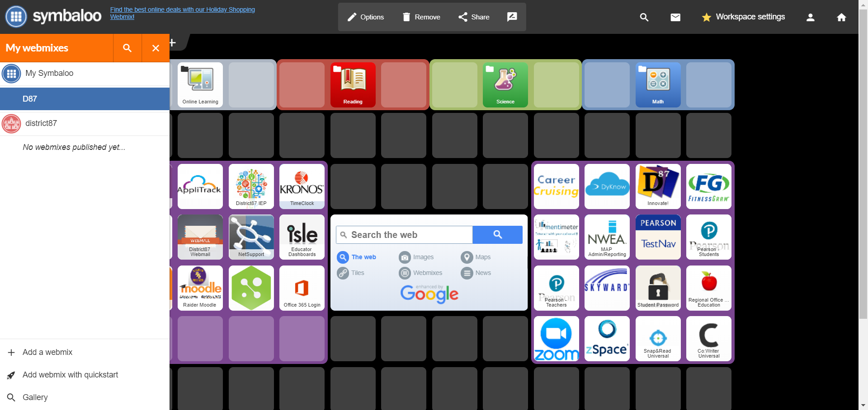
Task: Select the D87 webmix in sidebar
Action: (x=85, y=98)
